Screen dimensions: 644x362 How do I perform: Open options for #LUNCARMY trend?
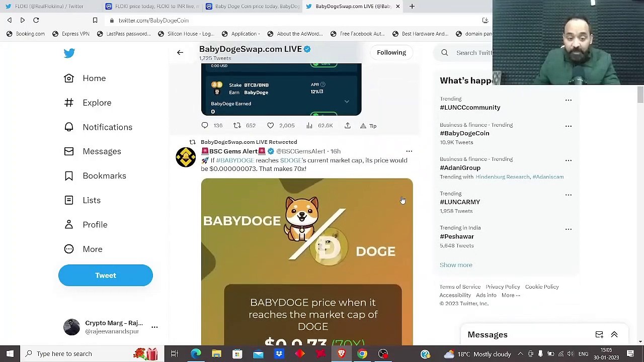(569, 195)
